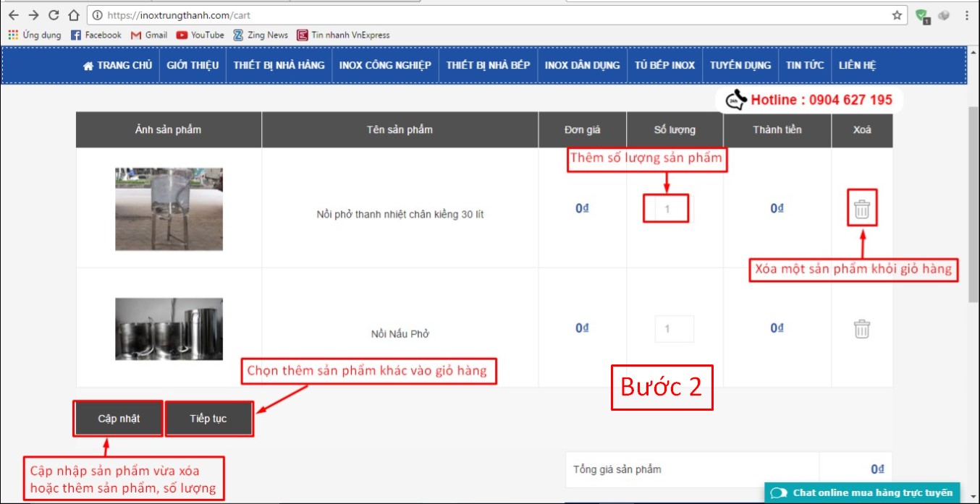The width and height of the screenshot is (980, 504).
Task: Open TỦ BẾP INOX menu
Action: [664, 65]
